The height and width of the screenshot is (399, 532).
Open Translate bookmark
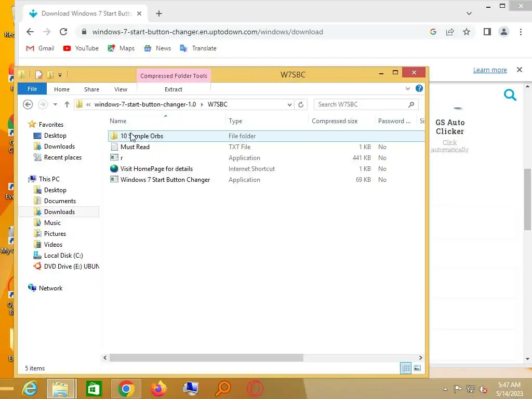click(198, 48)
